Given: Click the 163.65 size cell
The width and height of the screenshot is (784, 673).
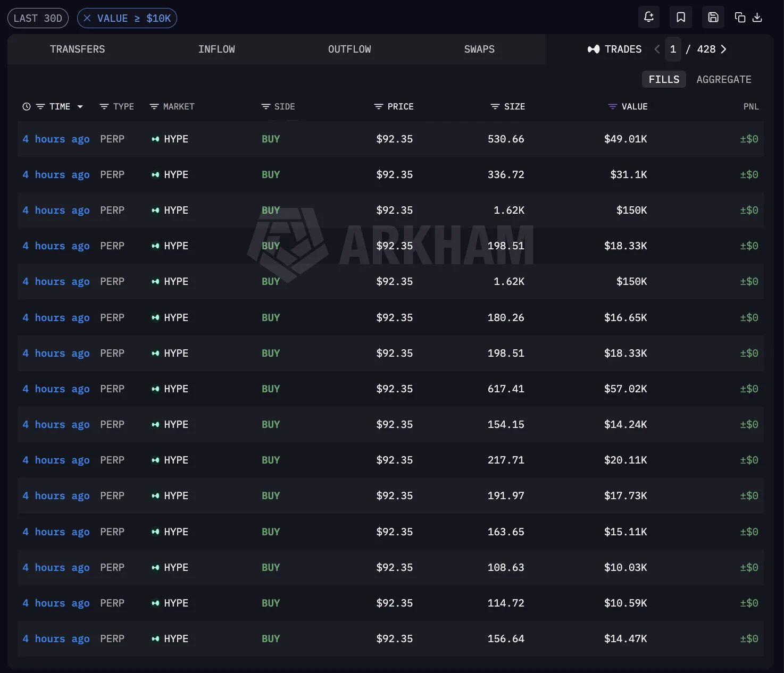Looking at the screenshot, I should (506, 532).
